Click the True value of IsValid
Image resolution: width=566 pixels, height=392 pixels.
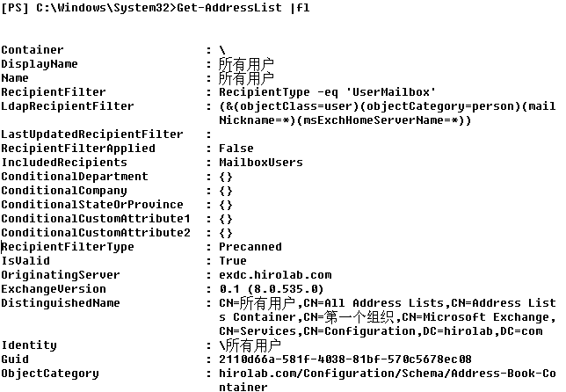[232, 261]
